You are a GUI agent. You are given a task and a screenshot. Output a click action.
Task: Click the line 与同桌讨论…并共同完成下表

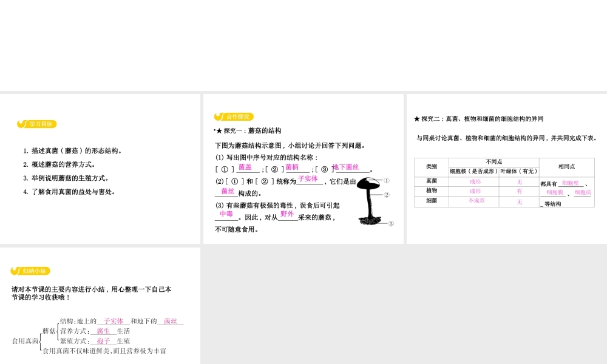pos(507,138)
